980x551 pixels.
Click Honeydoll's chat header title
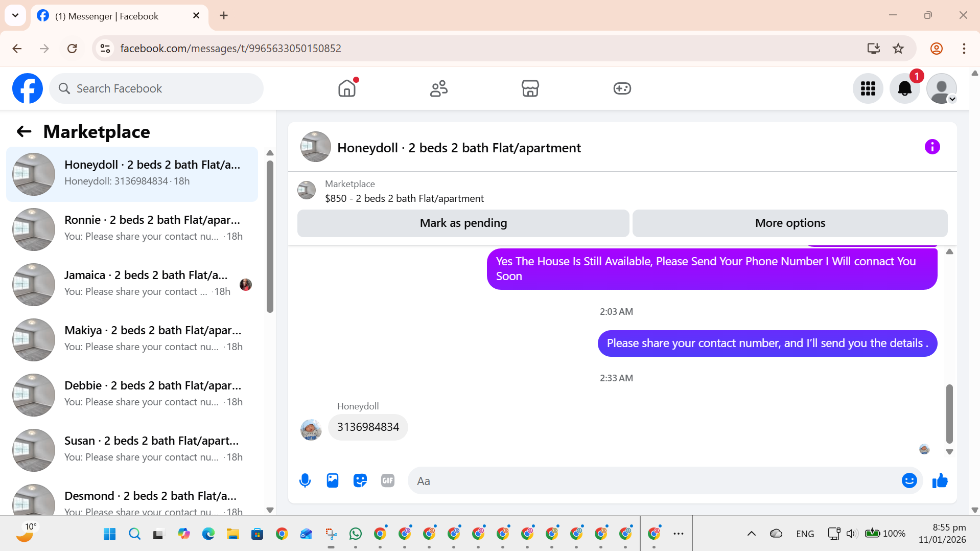459,148
